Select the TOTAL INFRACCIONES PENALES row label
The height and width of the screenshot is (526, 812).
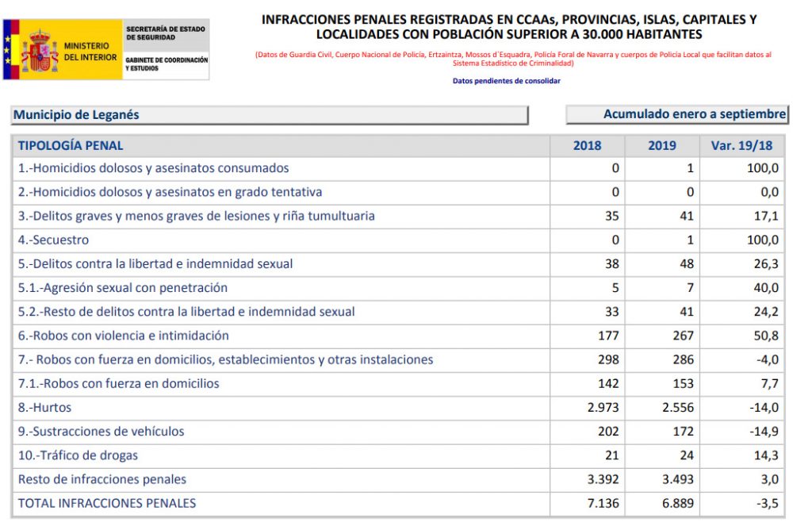(x=106, y=504)
